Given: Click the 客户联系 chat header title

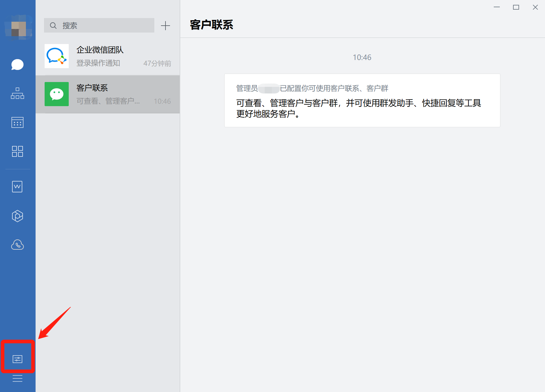Looking at the screenshot, I should pos(212,25).
